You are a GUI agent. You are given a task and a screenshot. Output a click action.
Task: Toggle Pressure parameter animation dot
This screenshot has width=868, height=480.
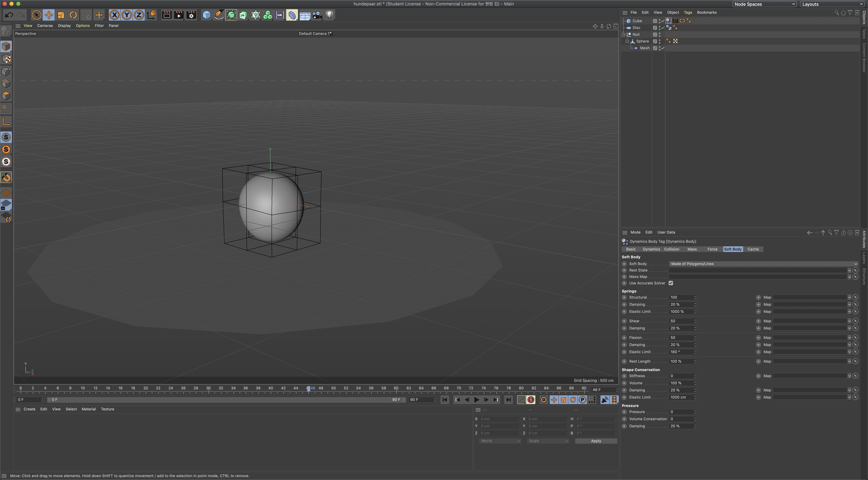624,412
